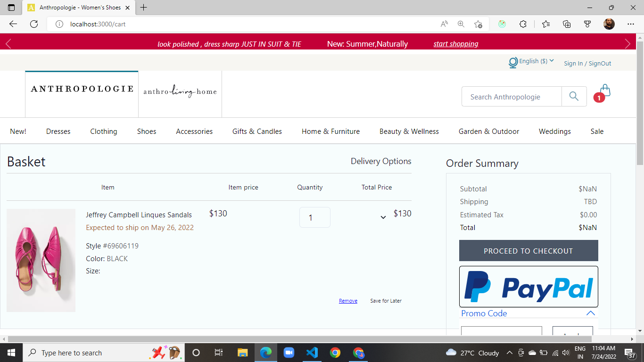Click the promo code input box
Image resolution: width=644 pixels, height=362 pixels.
(501, 330)
